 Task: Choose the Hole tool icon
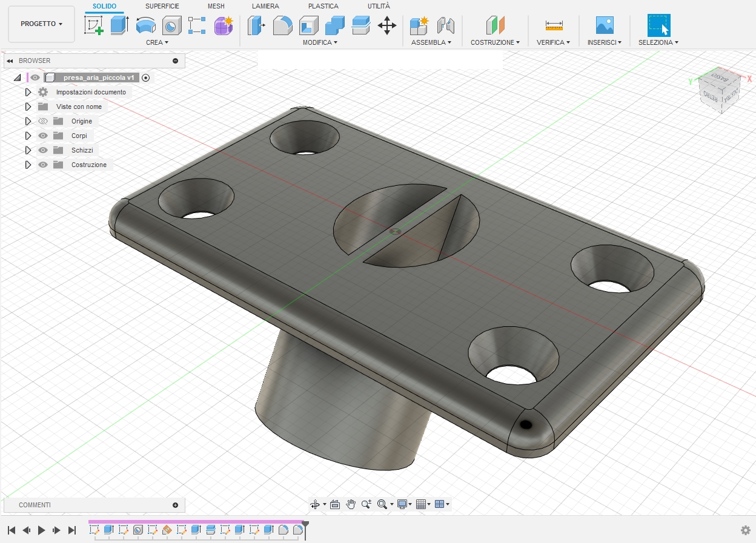172,25
